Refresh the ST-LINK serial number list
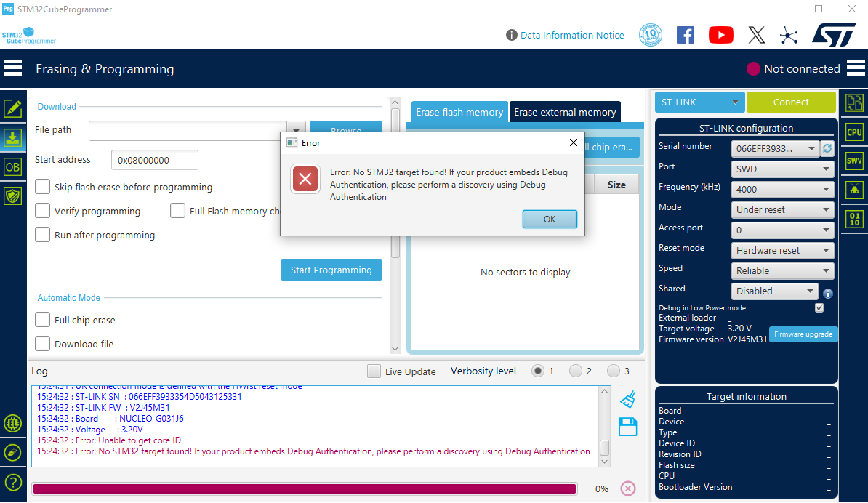Viewport: 868px width, 503px height. (x=827, y=148)
